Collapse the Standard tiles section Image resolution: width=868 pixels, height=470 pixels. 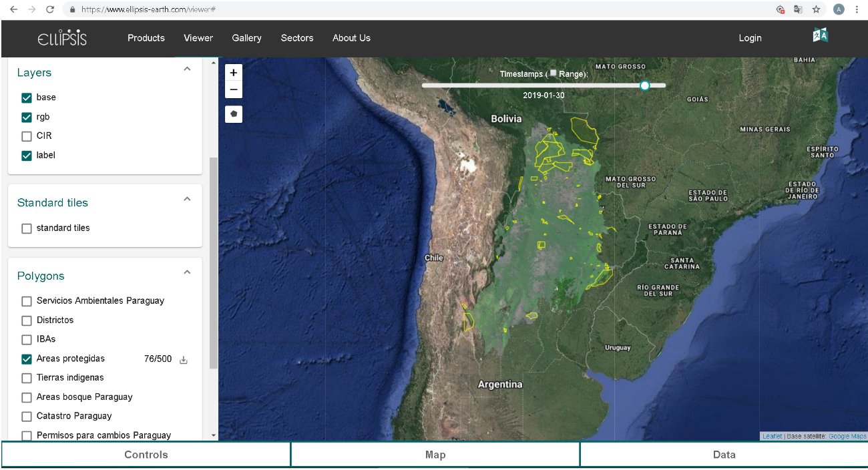[x=187, y=199]
